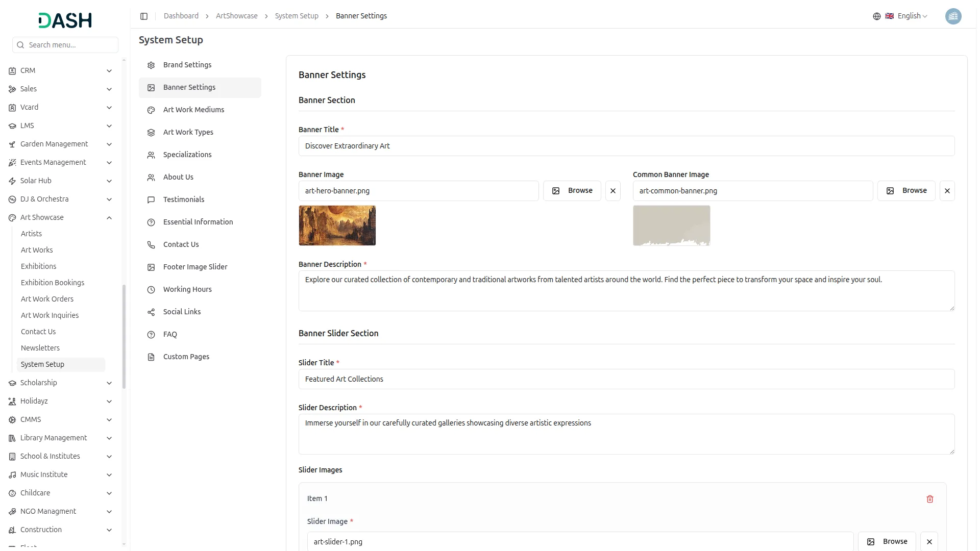980x551 pixels.
Task: Remove the Common Banner Image file
Action: (x=947, y=191)
